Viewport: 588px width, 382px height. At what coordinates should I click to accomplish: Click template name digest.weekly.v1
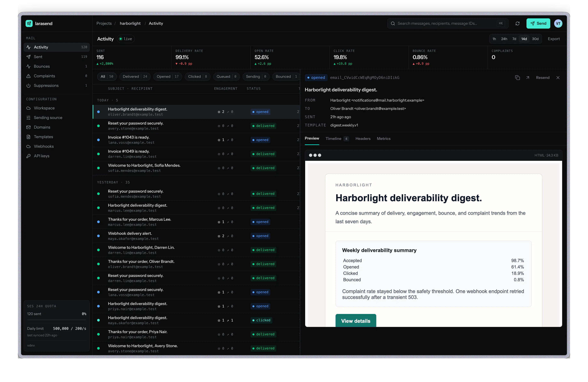(344, 125)
